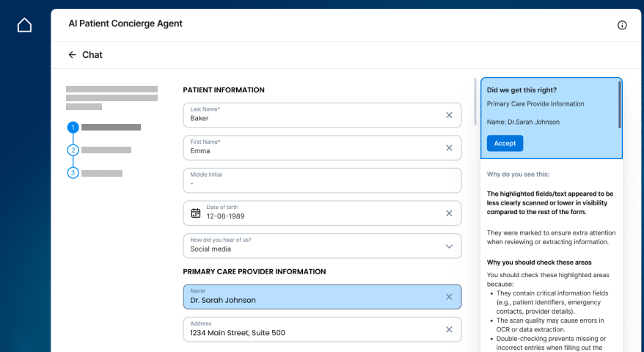This screenshot has height=352, width=644.
Task: Select step 3 in the progress stepper
Action: (x=73, y=173)
